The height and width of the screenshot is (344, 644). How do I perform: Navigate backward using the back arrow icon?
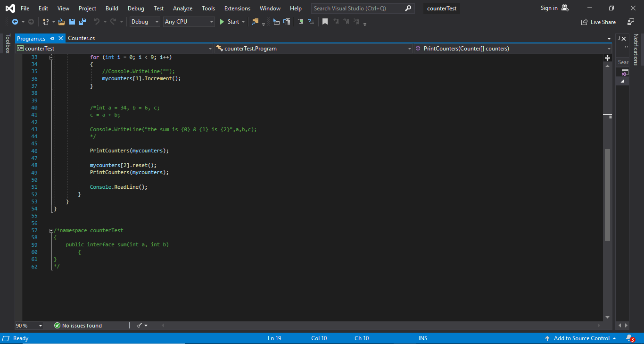pos(14,21)
